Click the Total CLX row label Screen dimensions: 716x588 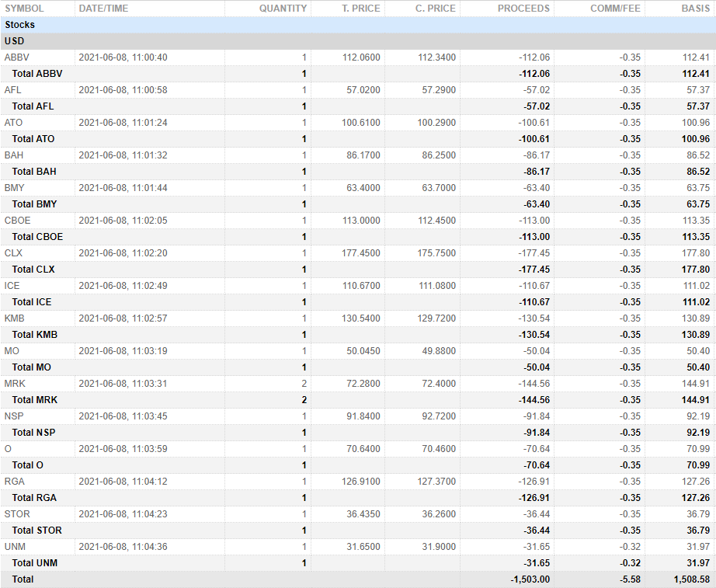pos(33,270)
